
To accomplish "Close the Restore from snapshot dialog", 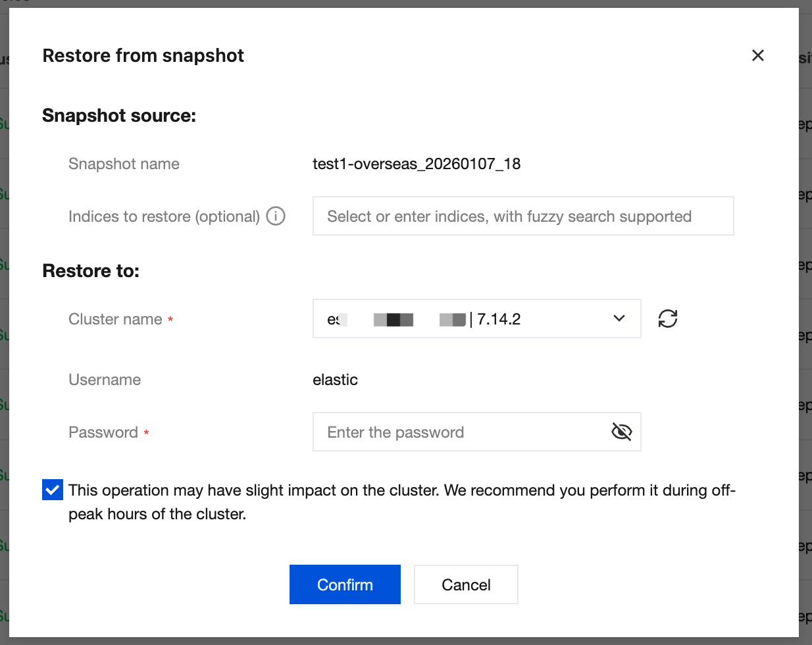I will point(758,56).
